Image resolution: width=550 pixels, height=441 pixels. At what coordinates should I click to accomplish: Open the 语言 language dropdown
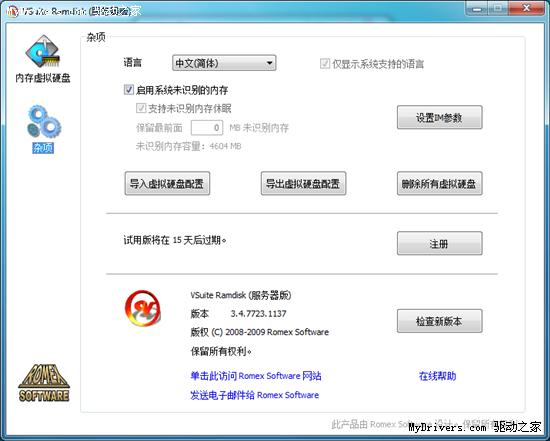[224, 63]
